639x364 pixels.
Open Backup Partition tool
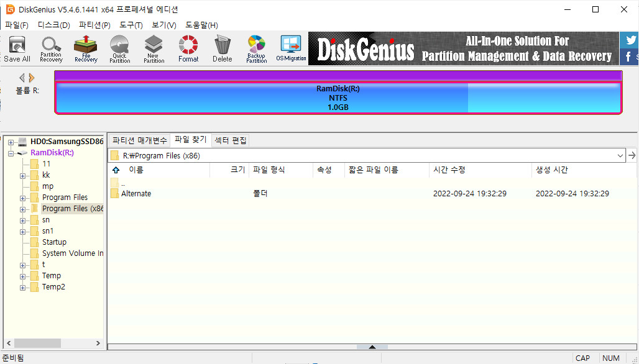point(256,49)
